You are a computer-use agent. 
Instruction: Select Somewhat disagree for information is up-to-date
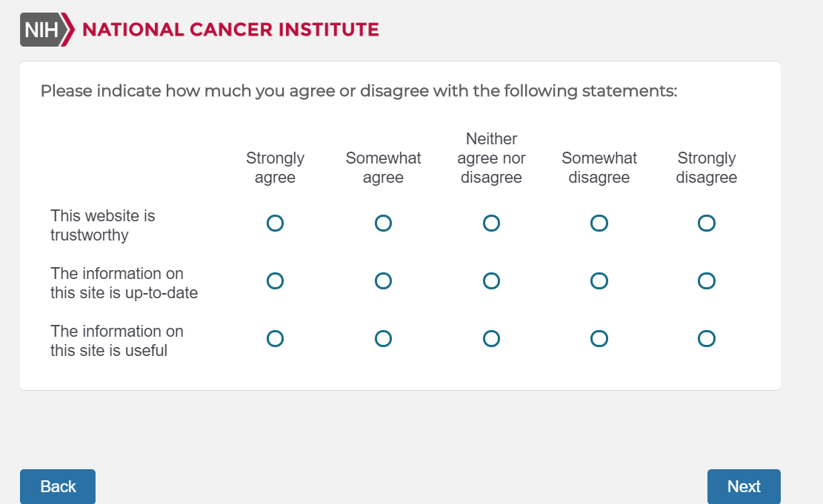[599, 281]
